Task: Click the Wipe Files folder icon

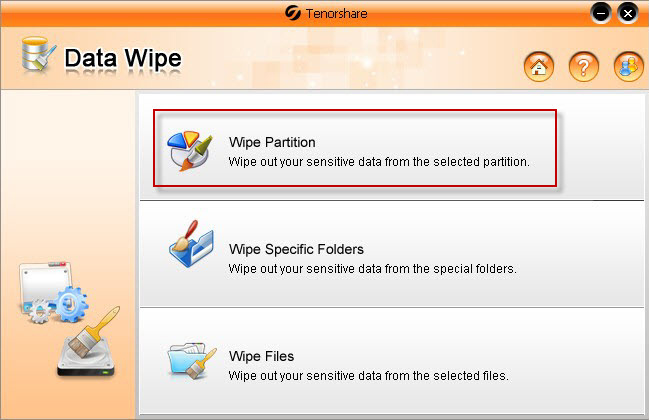Action: (190, 361)
